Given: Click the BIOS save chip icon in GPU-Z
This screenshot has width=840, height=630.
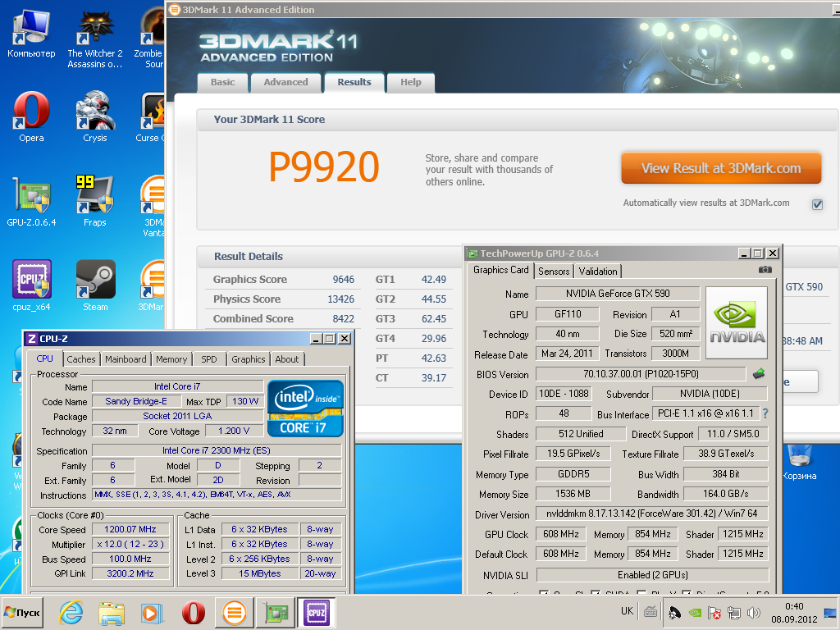Looking at the screenshot, I should pyautogui.click(x=759, y=374).
